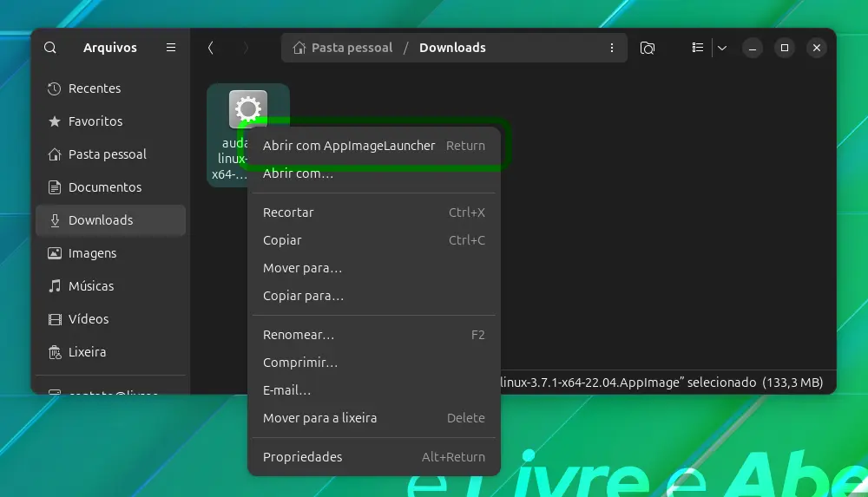The image size is (868, 497).
Task: Open Imagens in sidebar
Action: coord(111,253)
